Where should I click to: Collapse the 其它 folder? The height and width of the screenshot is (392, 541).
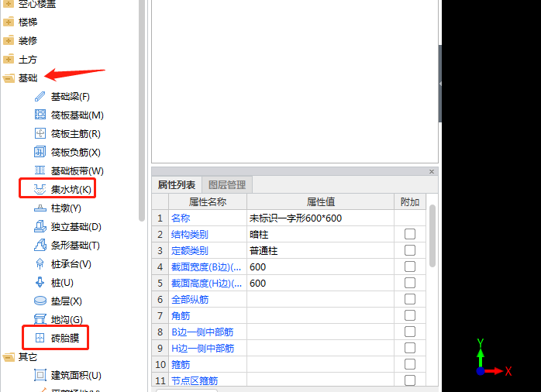click(9, 357)
